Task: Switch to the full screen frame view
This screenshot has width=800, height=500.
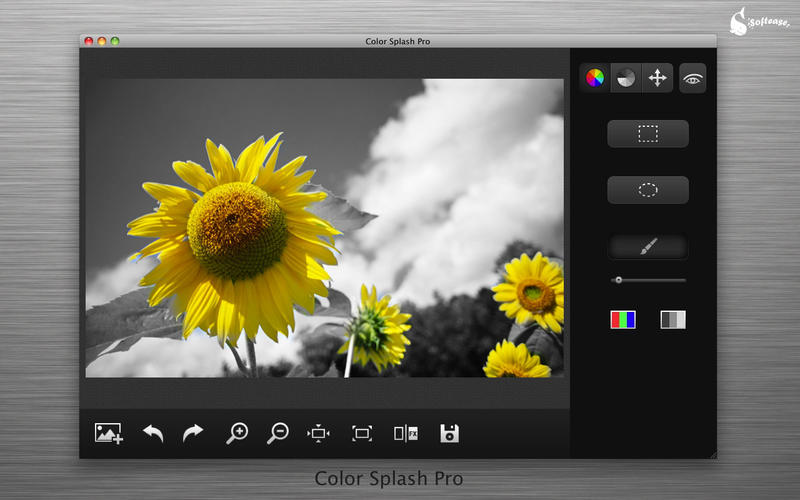Action: (x=362, y=433)
